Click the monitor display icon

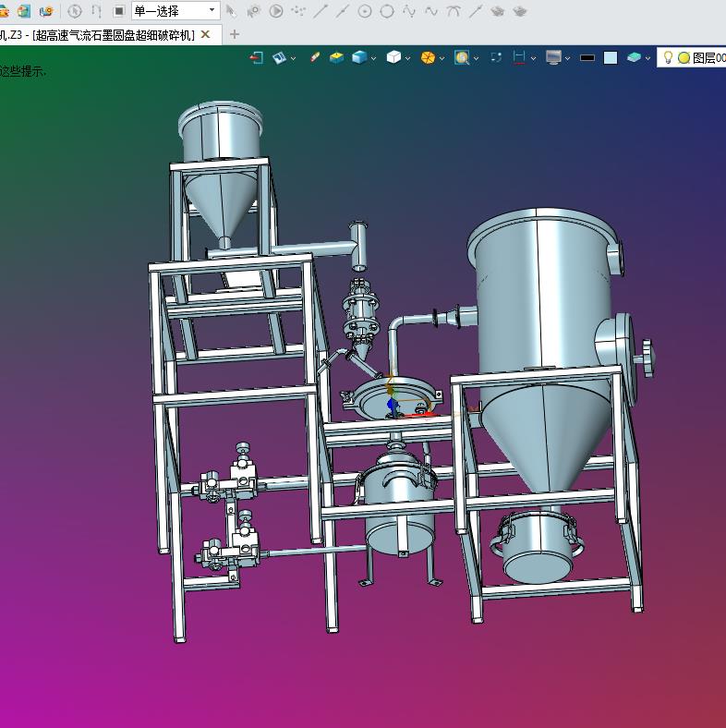click(553, 57)
